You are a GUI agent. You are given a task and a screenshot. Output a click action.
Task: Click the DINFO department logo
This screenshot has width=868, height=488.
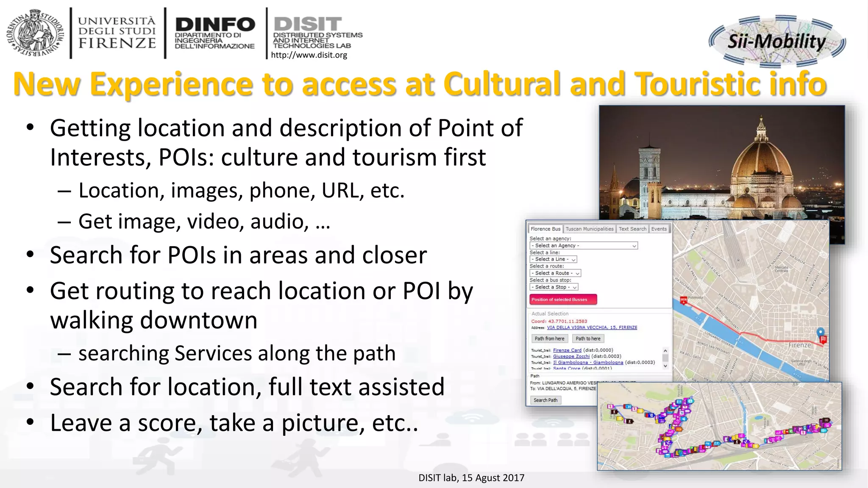pyautogui.click(x=215, y=33)
